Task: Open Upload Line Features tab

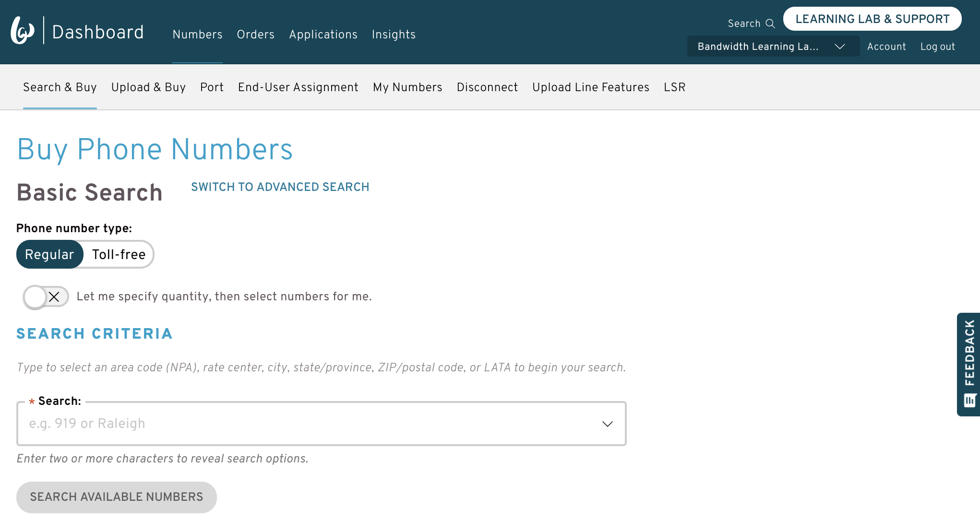Action: tap(591, 87)
